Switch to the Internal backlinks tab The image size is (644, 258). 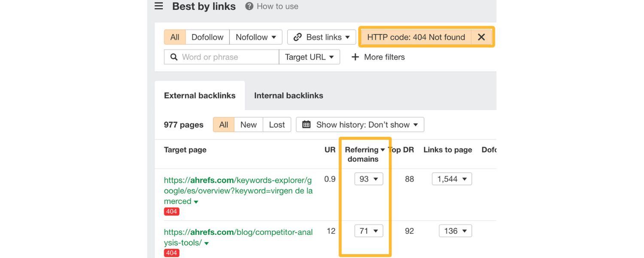pyautogui.click(x=289, y=95)
